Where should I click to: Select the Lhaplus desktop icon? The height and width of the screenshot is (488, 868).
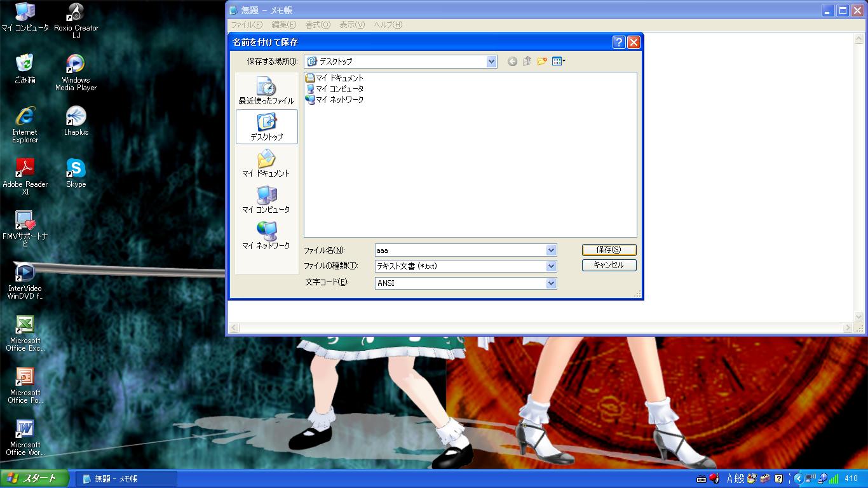tap(76, 121)
